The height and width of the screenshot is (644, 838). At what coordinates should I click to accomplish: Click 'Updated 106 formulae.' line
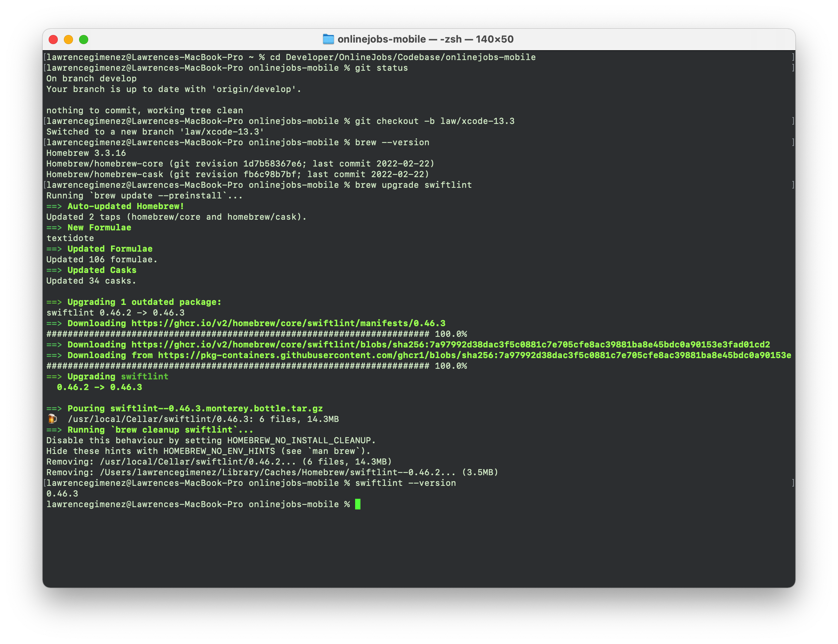[x=102, y=260]
